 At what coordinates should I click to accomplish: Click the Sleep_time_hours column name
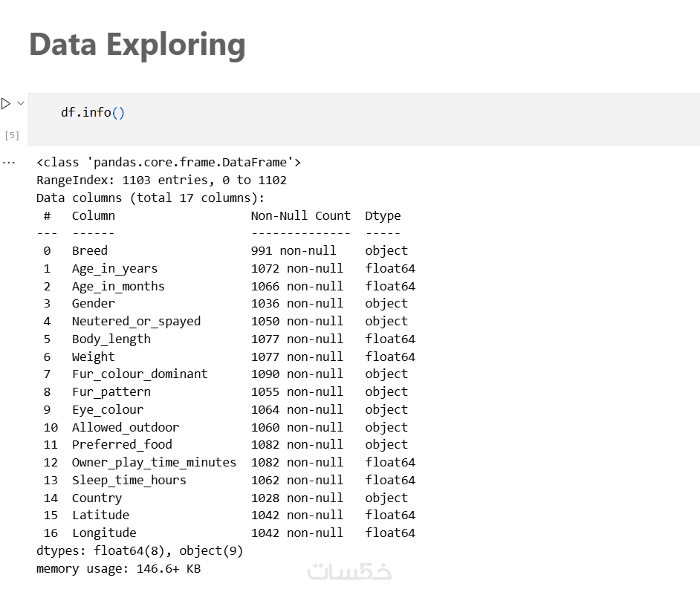pos(129,480)
